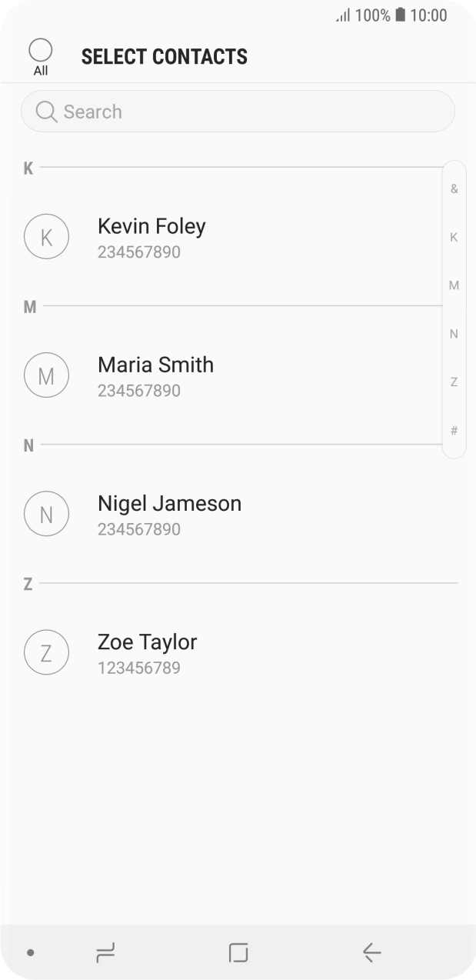Select Nigel Jameson's N avatar circle

tap(46, 514)
